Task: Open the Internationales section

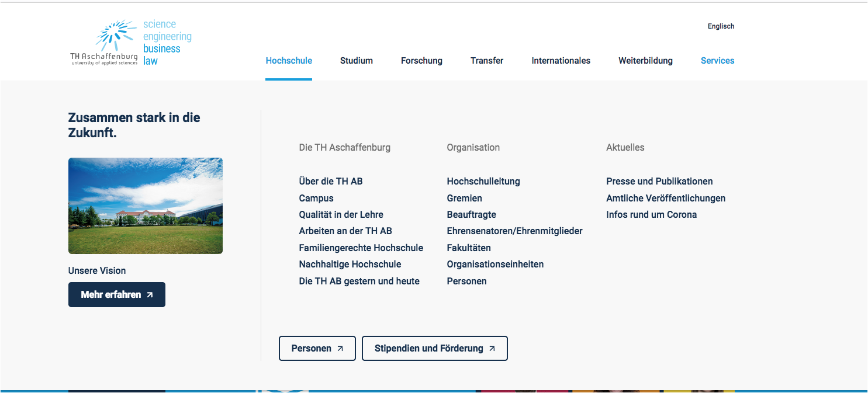Action: click(561, 60)
